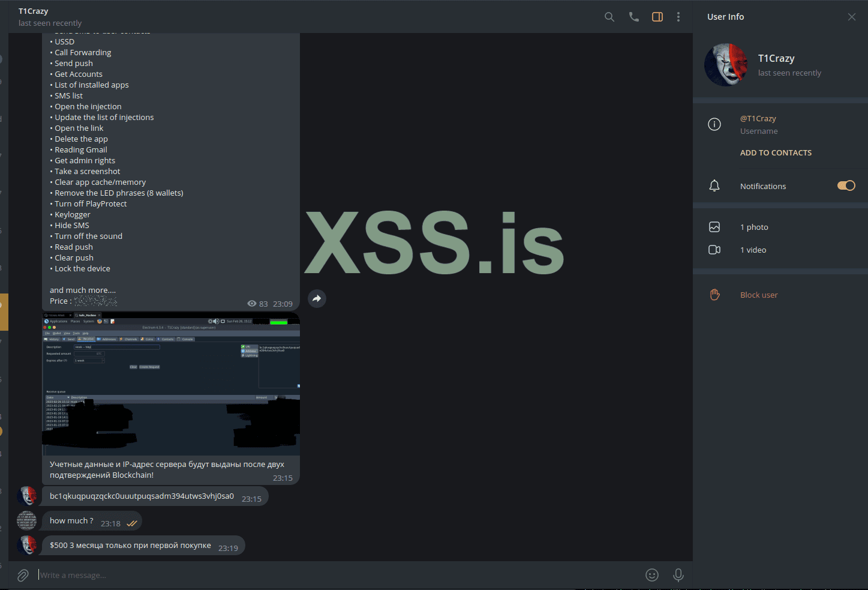Click the "how much ?" message bubble

[x=92, y=521]
